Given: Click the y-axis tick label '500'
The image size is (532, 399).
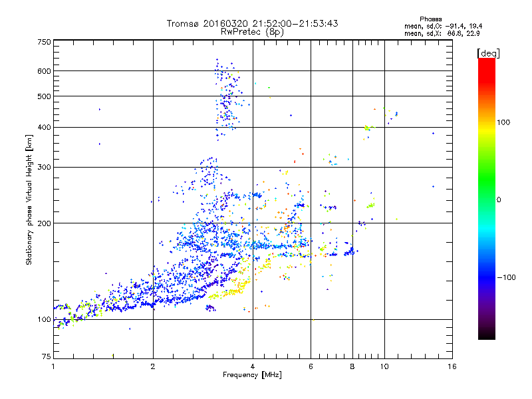Looking at the screenshot, I should (44, 96).
